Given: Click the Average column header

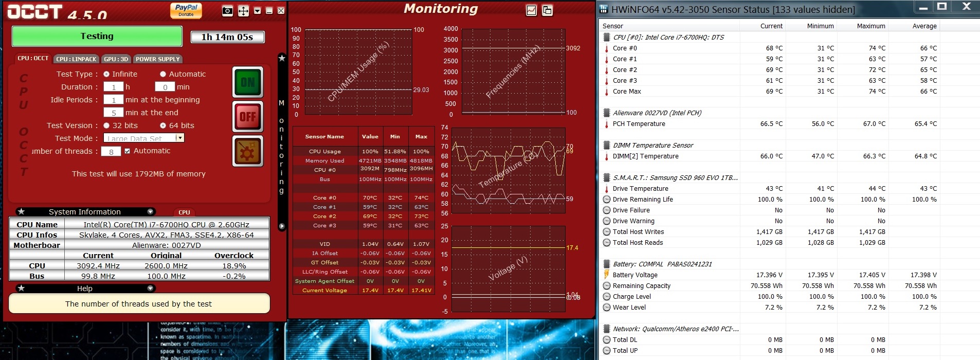Looking at the screenshot, I should [914, 26].
